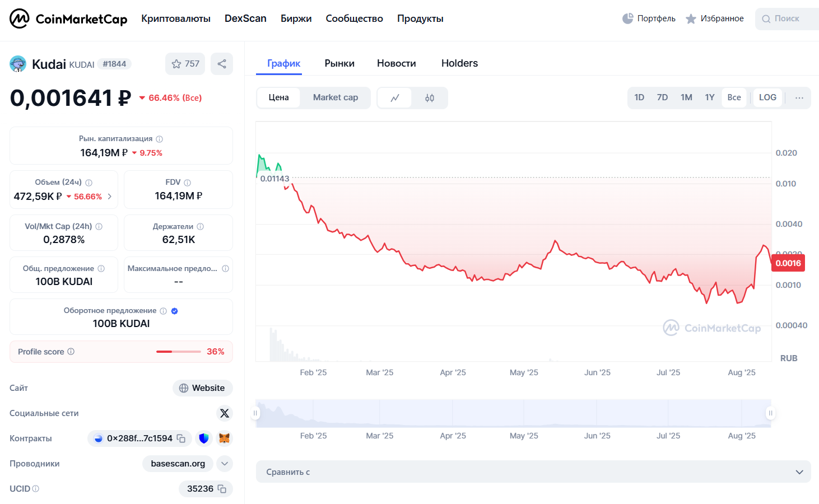
Task: Click the blue verified checkmark badge
Action: point(175,311)
